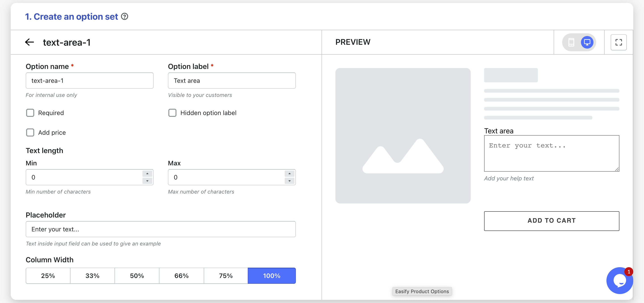Set column width to 66%
Screen dimensions: 644x303
(182, 276)
